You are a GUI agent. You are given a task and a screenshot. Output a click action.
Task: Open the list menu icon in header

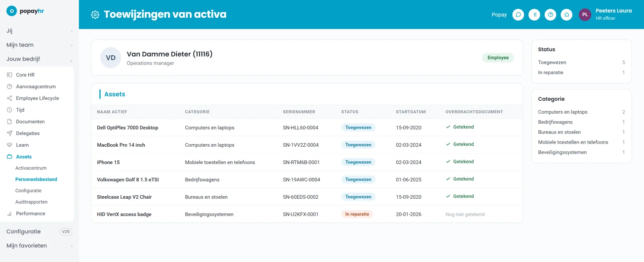click(535, 15)
